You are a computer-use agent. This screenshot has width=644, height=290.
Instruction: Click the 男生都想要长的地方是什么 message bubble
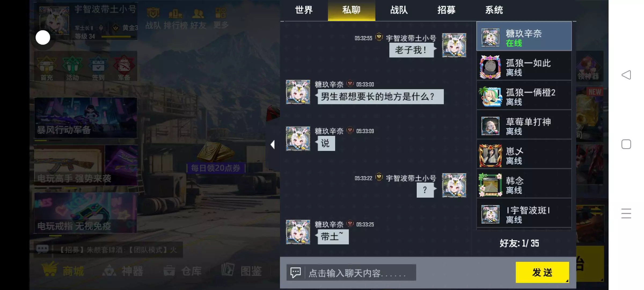380,96
